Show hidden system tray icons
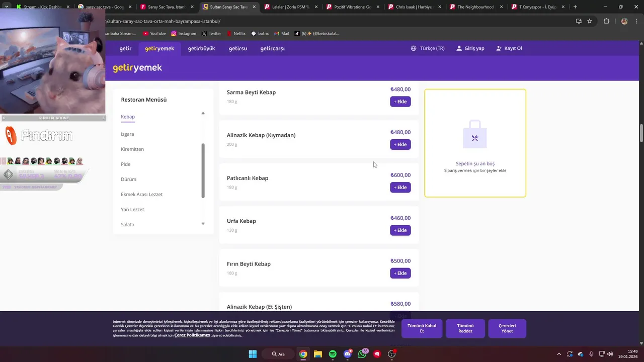 558,354
